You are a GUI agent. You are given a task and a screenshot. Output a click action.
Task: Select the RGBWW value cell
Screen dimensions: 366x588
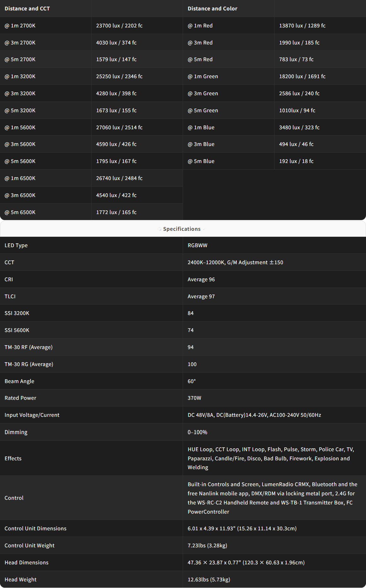click(198, 245)
